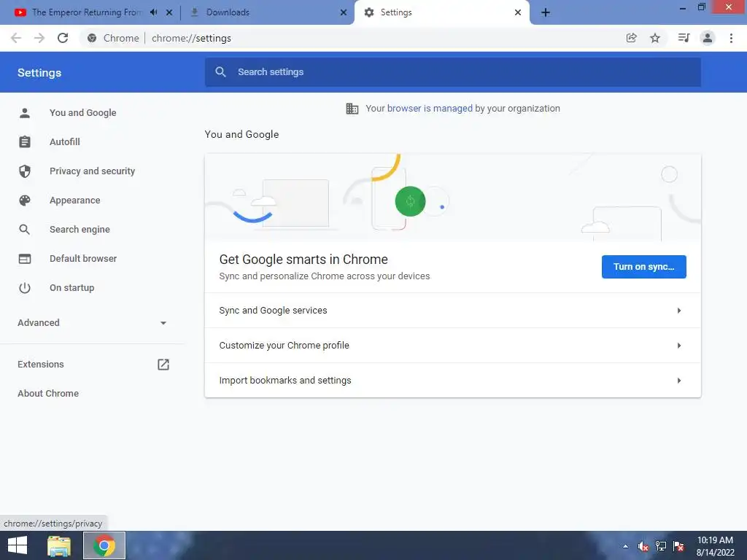The width and height of the screenshot is (747, 560).
Task: Open Default browser settings section
Action: coord(83,259)
